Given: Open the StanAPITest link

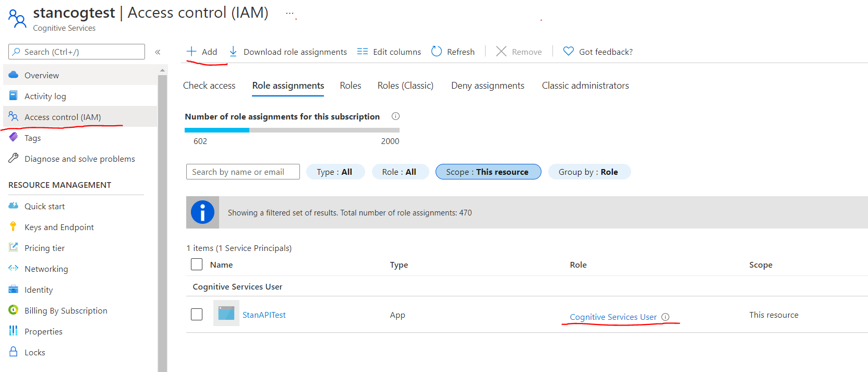Looking at the screenshot, I should tap(264, 315).
